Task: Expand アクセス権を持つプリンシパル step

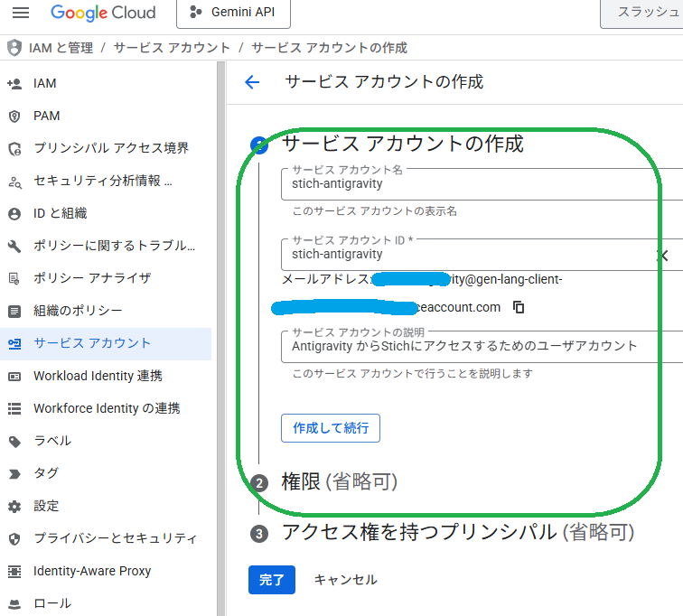Action: click(x=457, y=532)
